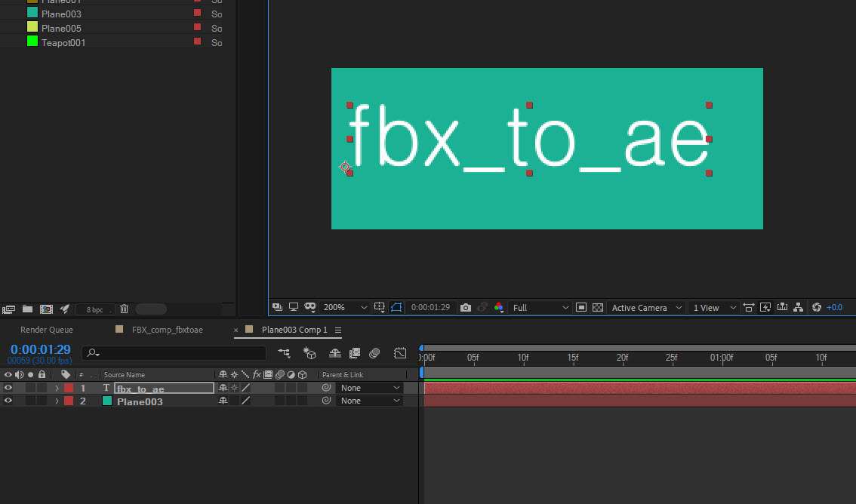The image size is (856, 504).
Task: Select the Plane003 Comp 1 tab
Action: click(x=294, y=330)
